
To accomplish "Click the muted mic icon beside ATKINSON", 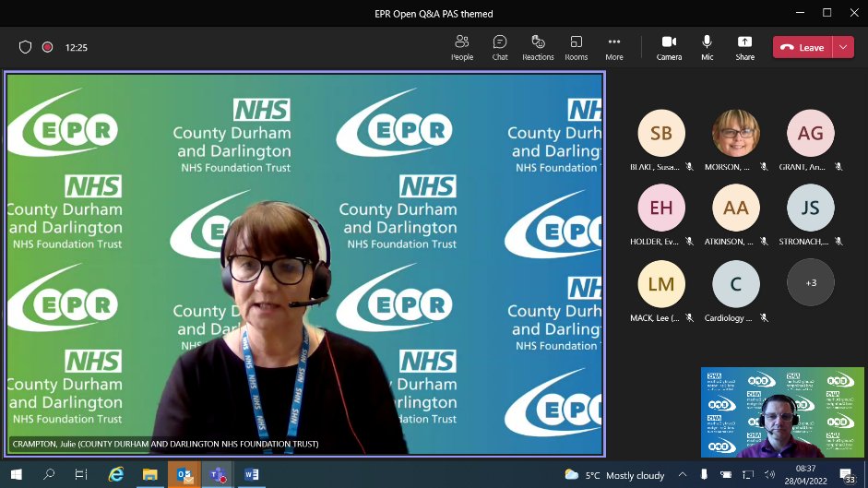I will 764,241.
